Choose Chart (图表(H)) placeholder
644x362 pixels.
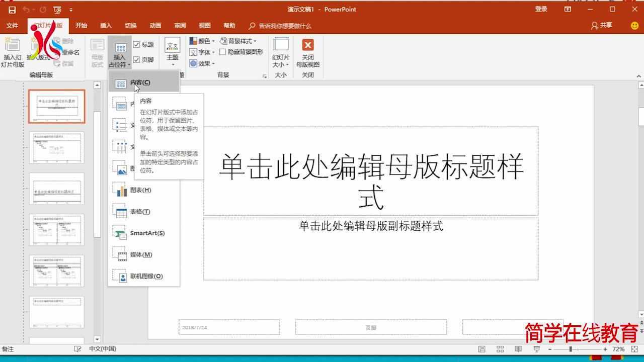144,190
